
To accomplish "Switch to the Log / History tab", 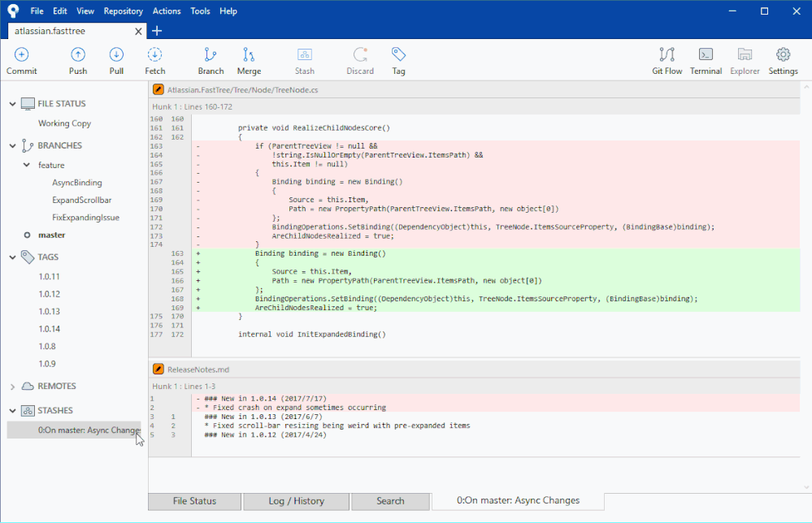I will tap(296, 501).
